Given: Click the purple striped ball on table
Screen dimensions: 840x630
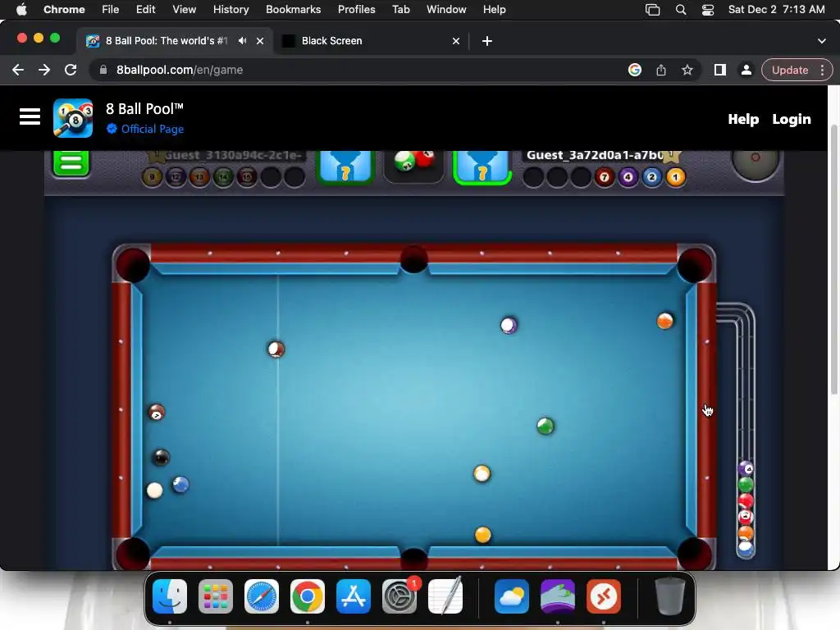Looking at the screenshot, I should (509, 325).
